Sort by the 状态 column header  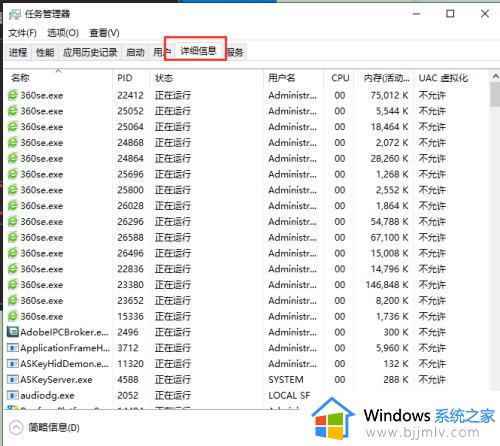[x=207, y=78]
